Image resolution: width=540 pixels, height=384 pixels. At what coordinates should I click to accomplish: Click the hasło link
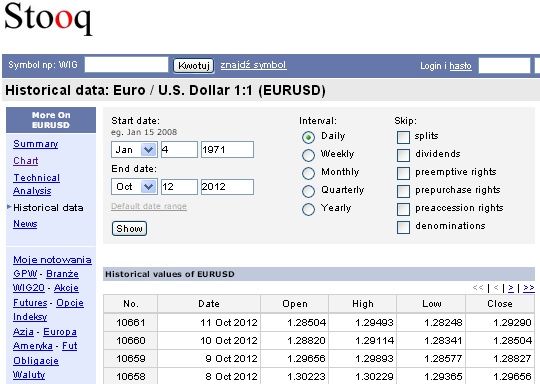[x=460, y=65]
